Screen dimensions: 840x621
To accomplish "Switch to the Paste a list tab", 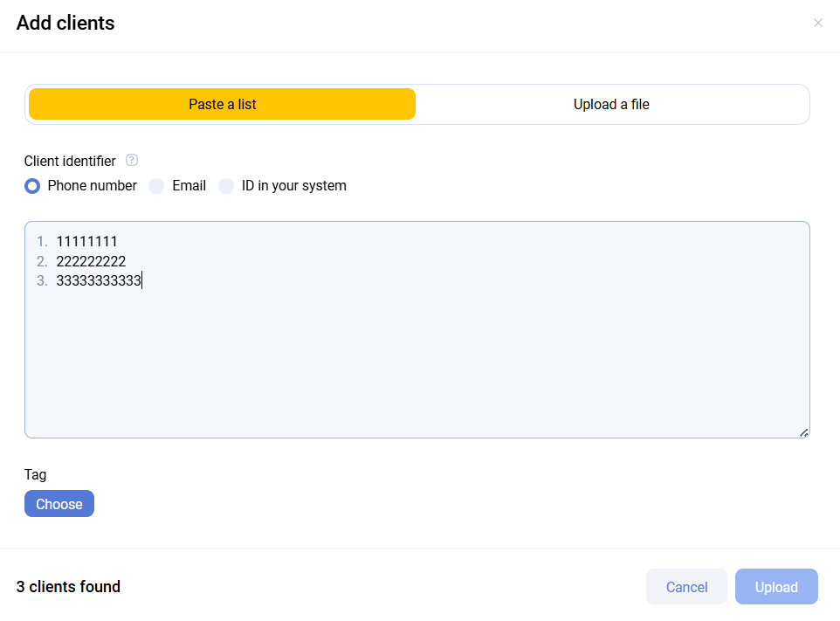I will [222, 104].
